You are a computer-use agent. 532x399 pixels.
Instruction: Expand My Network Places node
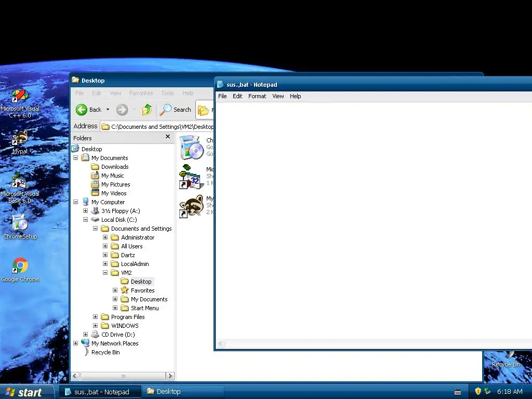pos(76,343)
